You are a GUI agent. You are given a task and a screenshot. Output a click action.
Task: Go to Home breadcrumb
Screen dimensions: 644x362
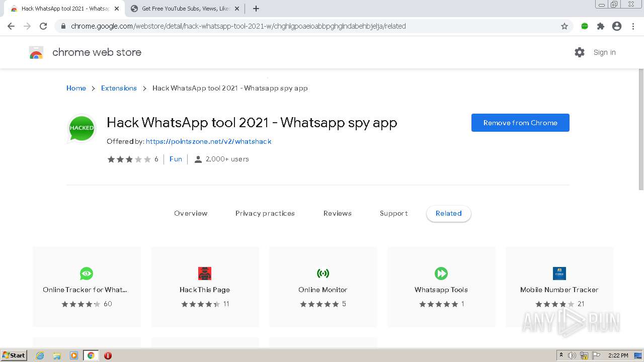(x=76, y=88)
